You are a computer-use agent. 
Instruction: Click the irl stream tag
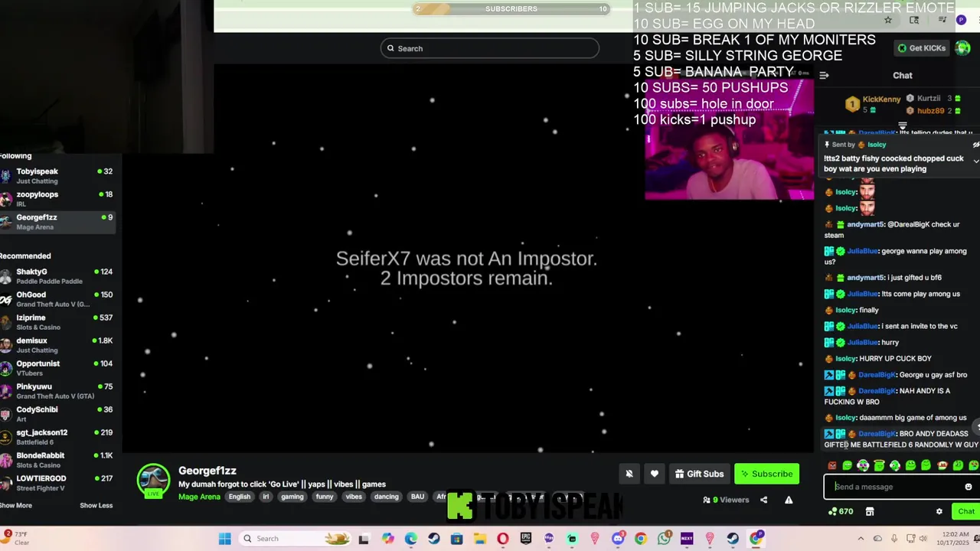tap(266, 497)
